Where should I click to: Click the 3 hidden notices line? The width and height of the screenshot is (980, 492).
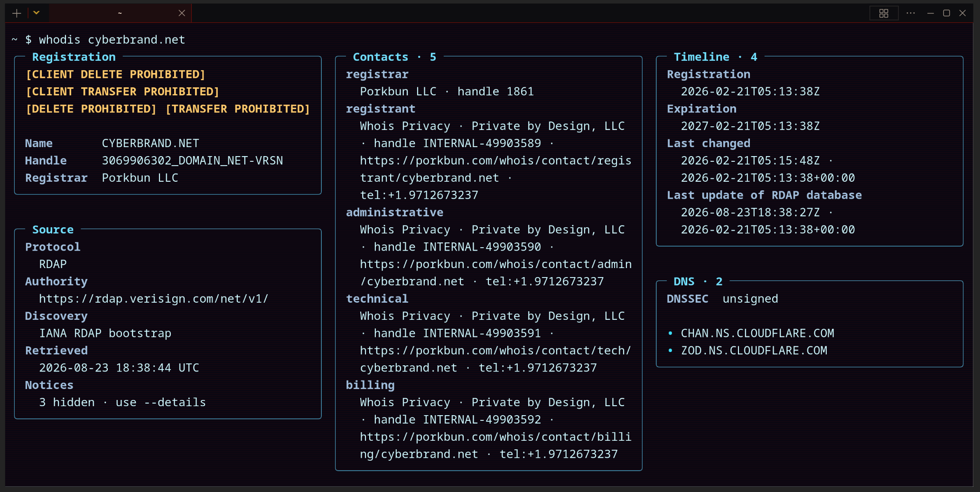tap(122, 403)
